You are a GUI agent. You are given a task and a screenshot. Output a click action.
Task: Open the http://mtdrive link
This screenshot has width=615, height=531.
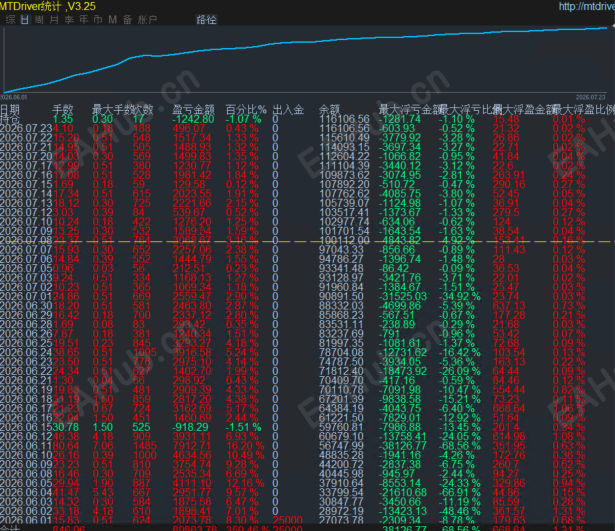click(586, 6)
